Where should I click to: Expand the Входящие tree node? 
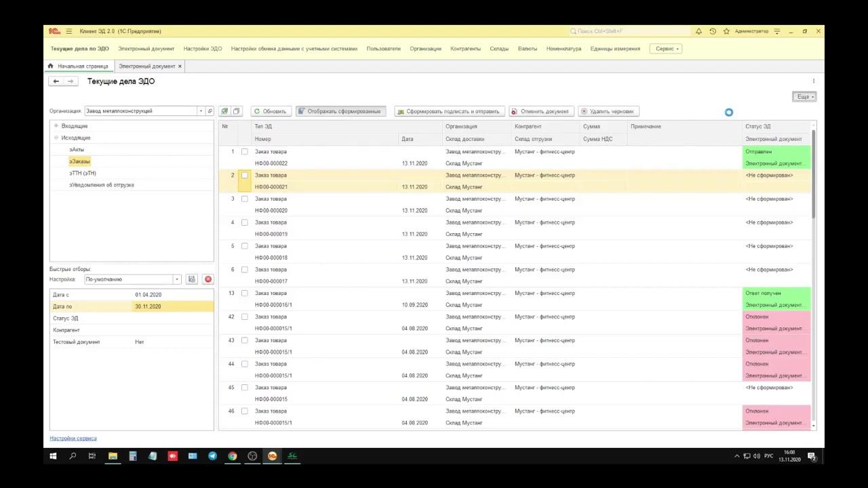(x=56, y=126)
